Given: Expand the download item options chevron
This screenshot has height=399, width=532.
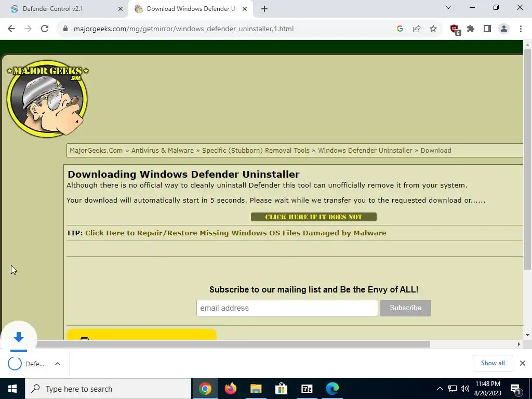Looking at the screenshot, I should point(58,364).
